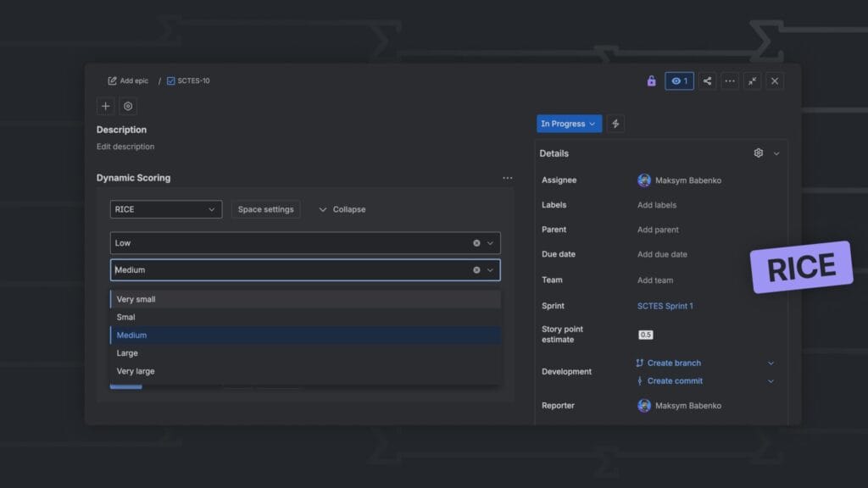Click the share icon
This screenshot has height=488, width=868.
707,81
